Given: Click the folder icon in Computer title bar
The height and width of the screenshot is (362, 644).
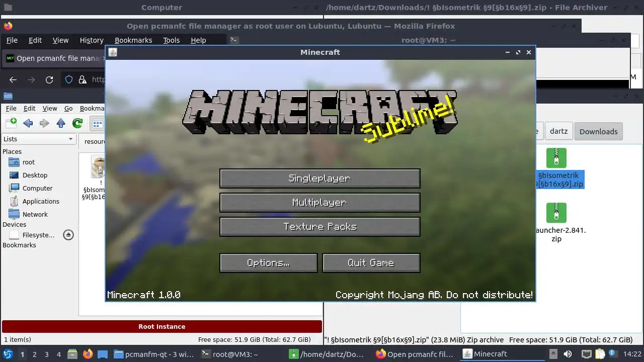Looking at the screenshot, I should (8, 8).
